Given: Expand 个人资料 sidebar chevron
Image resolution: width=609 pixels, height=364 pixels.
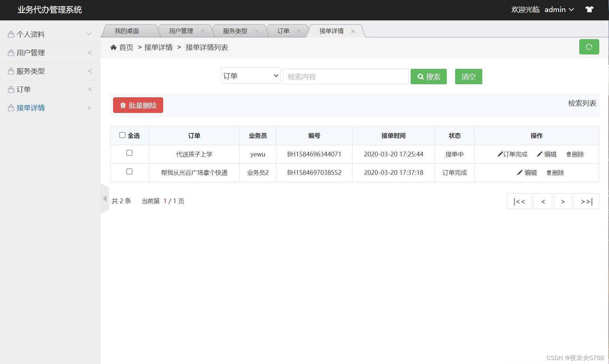Looking at the screenshot, I should tap(89, 34).
